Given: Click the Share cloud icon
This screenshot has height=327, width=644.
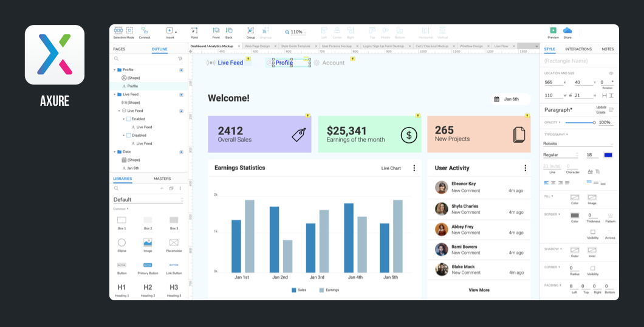Looking at the screenshot, I should 567,30.
